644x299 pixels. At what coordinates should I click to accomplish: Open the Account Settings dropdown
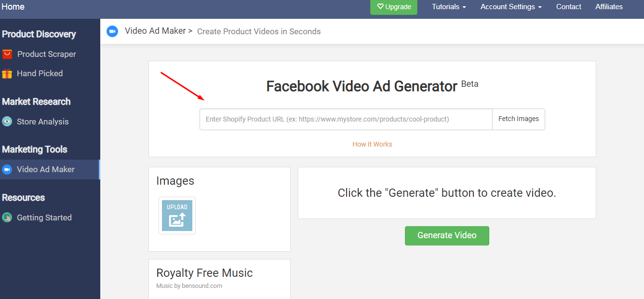click(511, 7)
